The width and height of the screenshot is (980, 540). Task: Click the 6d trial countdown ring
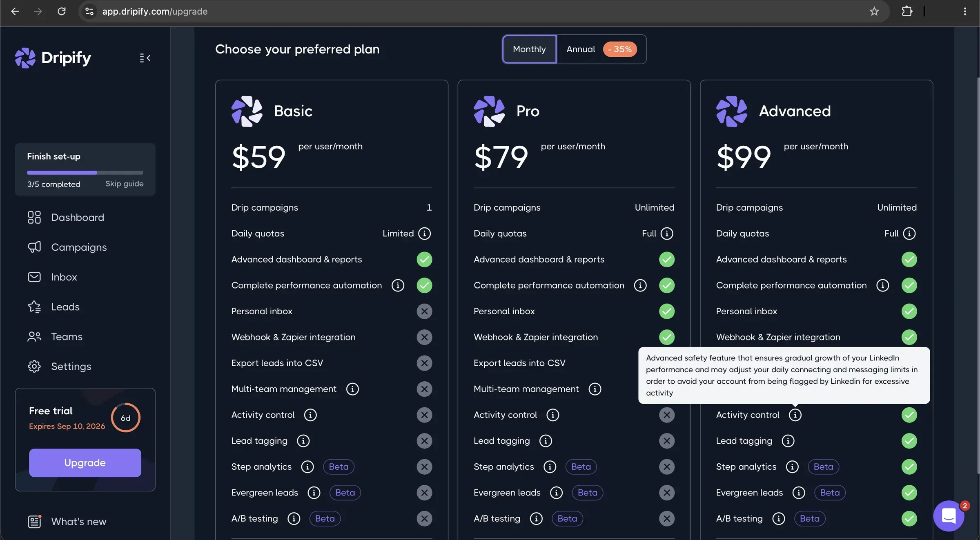[x=126, y=418]
